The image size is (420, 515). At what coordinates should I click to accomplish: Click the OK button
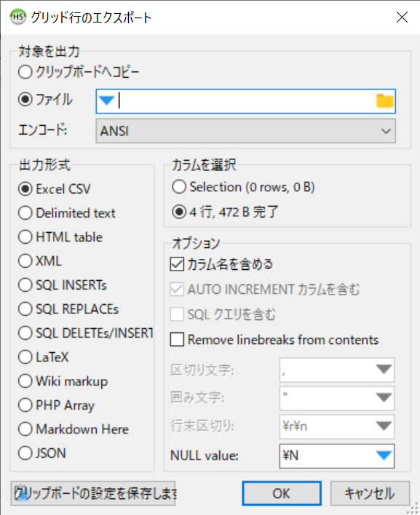[x=282, y=493]
